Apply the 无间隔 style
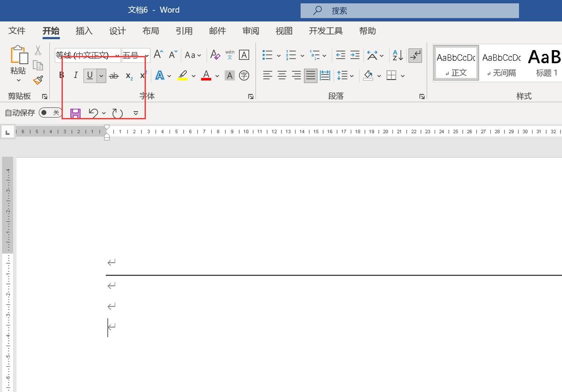The image size is (562, 392). [x=501, y=63]
